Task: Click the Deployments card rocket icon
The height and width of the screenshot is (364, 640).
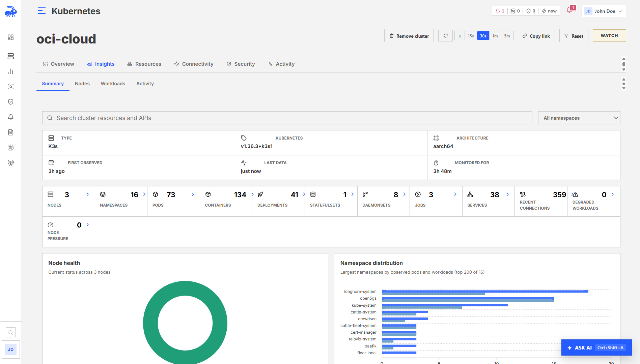Action: [260, 194]
